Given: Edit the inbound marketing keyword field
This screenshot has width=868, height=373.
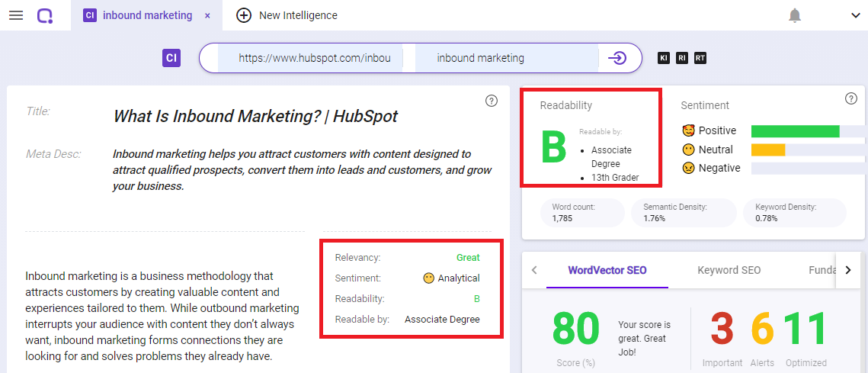Looking at the screenshot, I should 507,58.
